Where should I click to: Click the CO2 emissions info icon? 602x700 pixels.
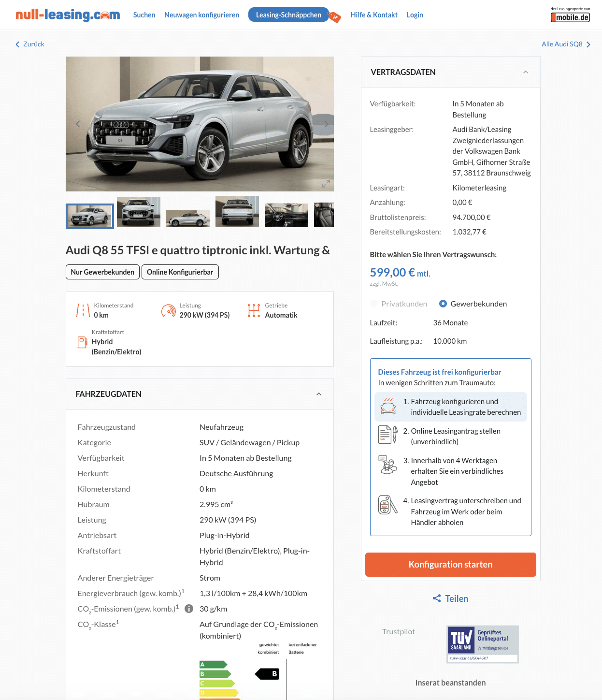[189, 609]
